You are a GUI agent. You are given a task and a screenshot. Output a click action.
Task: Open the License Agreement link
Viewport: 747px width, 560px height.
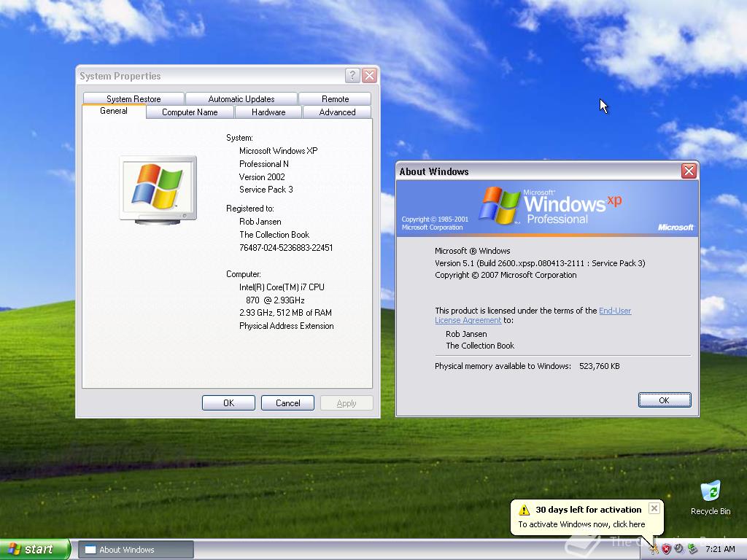468,321
